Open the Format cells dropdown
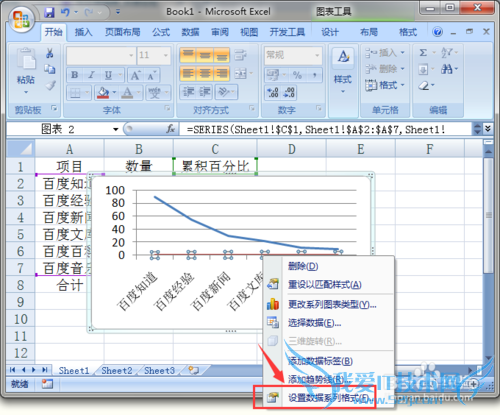Screen dimensions: 500x415 [x=385, y=85]
